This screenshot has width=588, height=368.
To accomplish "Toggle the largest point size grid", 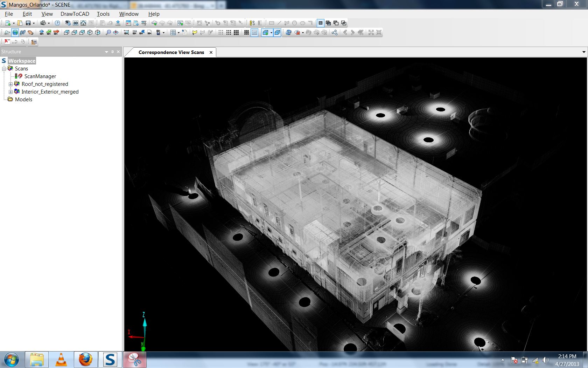I will coord(236,32).
